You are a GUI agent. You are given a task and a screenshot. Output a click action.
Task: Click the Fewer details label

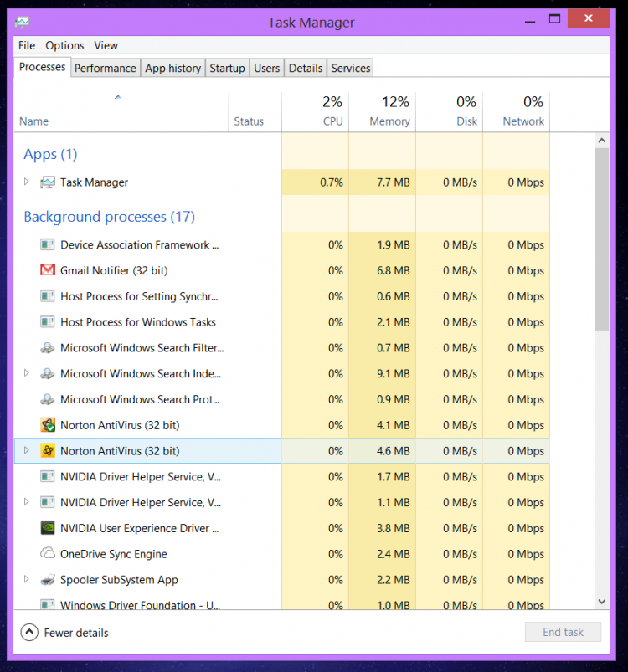[x=76, y=633]
